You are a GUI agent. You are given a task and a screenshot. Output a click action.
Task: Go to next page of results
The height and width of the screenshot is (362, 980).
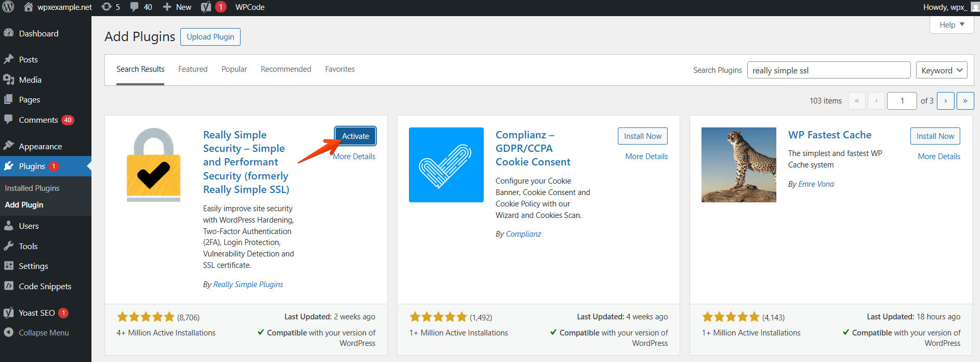click(945, 101)
